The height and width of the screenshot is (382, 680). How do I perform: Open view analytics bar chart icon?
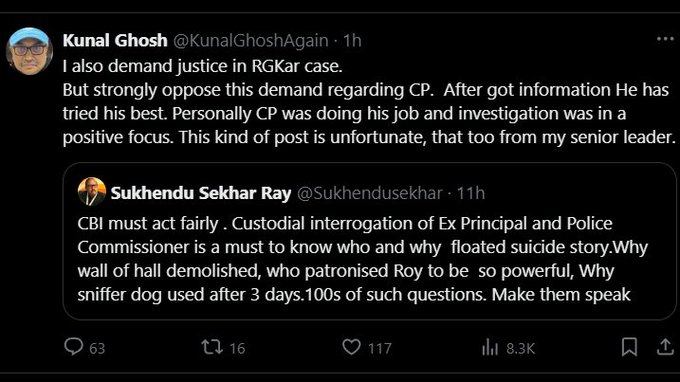[x=490, y=347]
